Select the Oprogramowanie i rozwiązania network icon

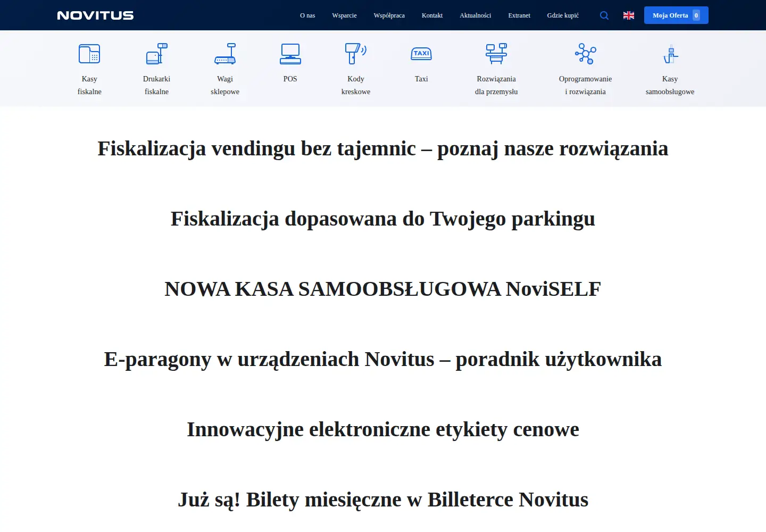click(586, 54)
